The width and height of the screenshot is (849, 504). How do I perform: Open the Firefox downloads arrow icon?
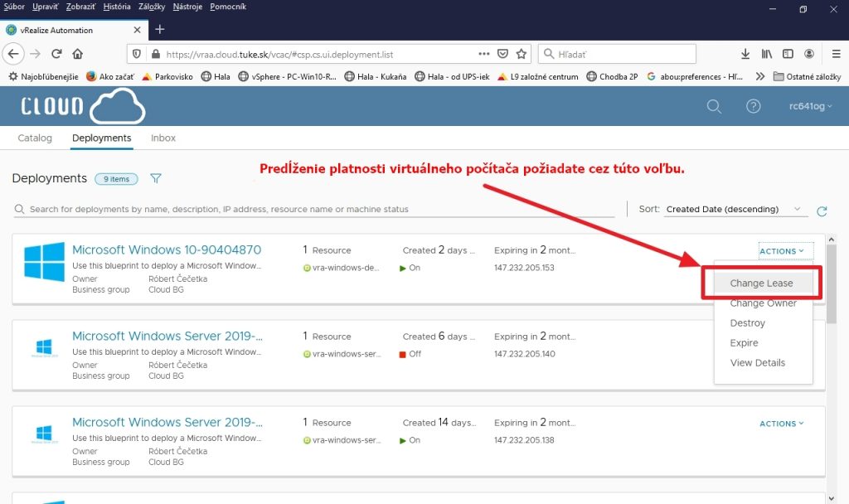click(x=745, y=54)
